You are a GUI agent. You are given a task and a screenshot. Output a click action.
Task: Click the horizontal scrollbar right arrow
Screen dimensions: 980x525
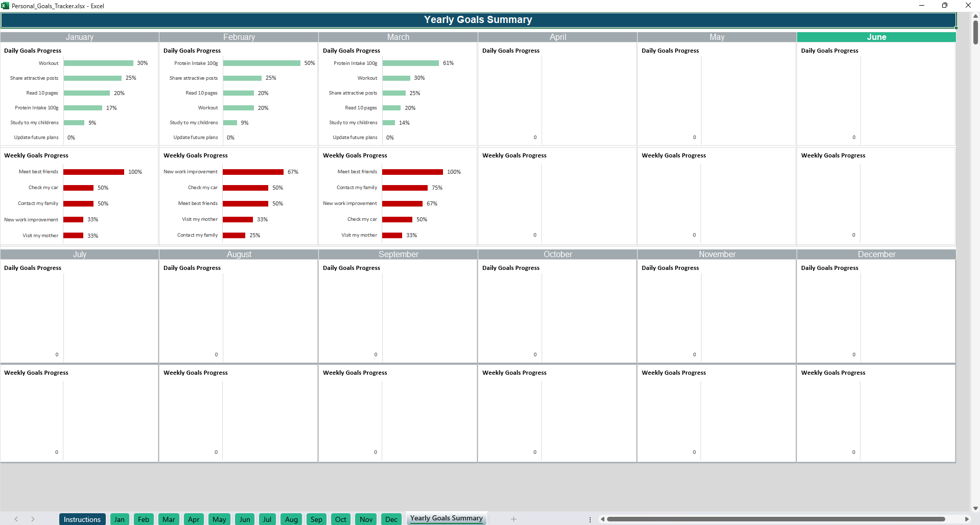coord(966,519)
